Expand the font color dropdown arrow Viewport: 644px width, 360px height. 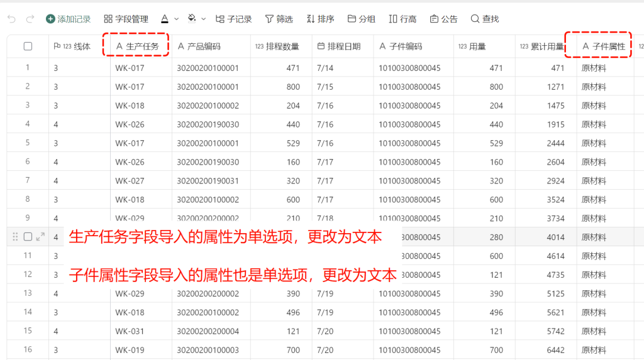177,19
